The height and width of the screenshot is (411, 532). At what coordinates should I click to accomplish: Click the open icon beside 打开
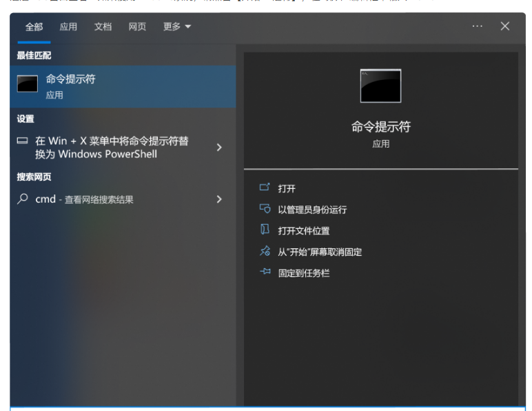(265, 187)
